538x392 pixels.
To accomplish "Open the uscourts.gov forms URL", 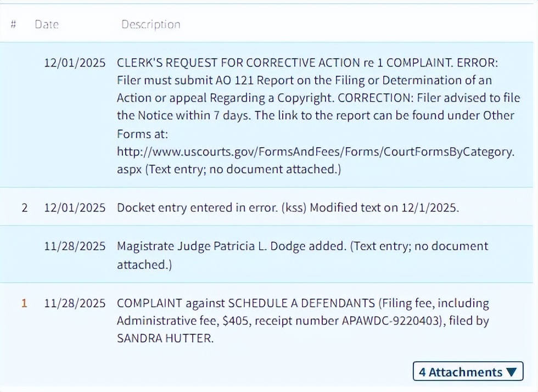I will click(x=316, y=152).
